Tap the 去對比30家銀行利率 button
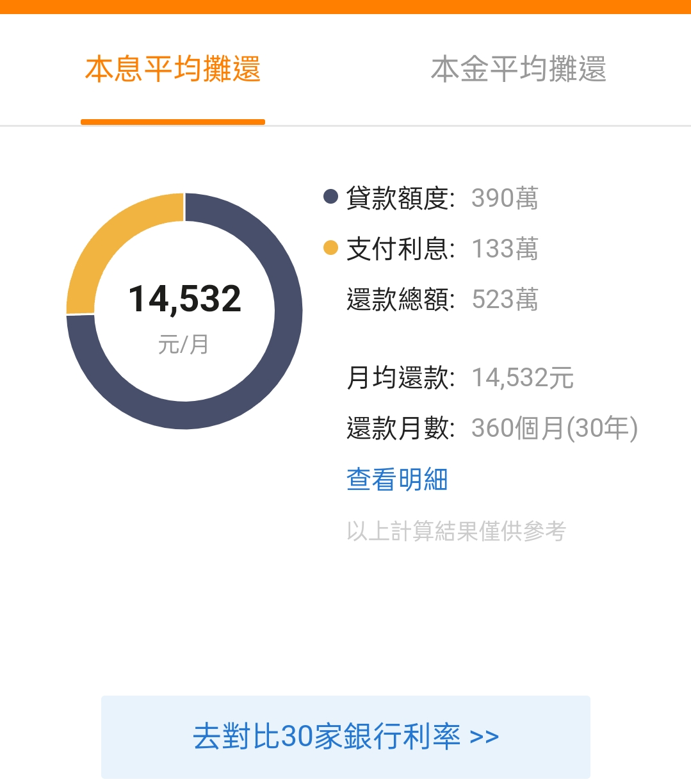 345,737
